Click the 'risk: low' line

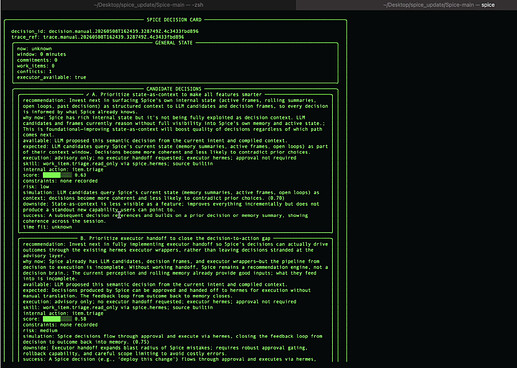(36, 187)
